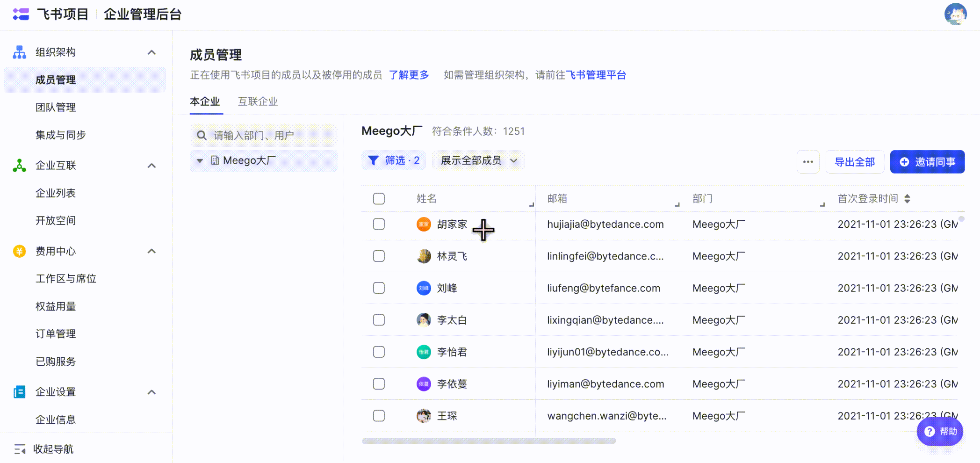Click the email liyiman@bytedance.com

(x=605, y=384)
